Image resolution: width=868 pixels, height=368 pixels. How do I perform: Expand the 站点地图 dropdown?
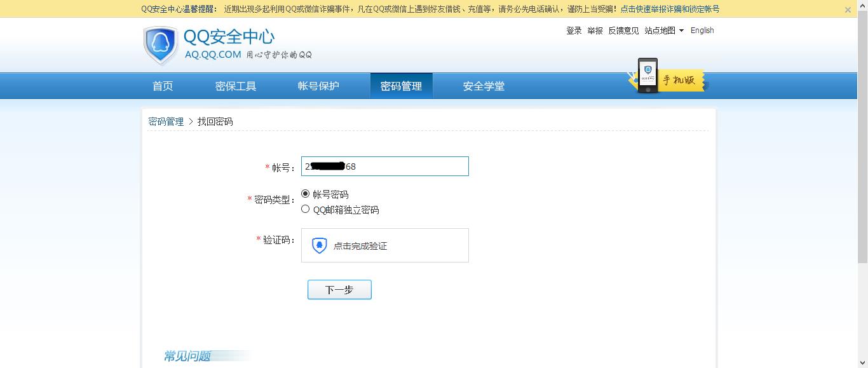click(x=664, y=31)
